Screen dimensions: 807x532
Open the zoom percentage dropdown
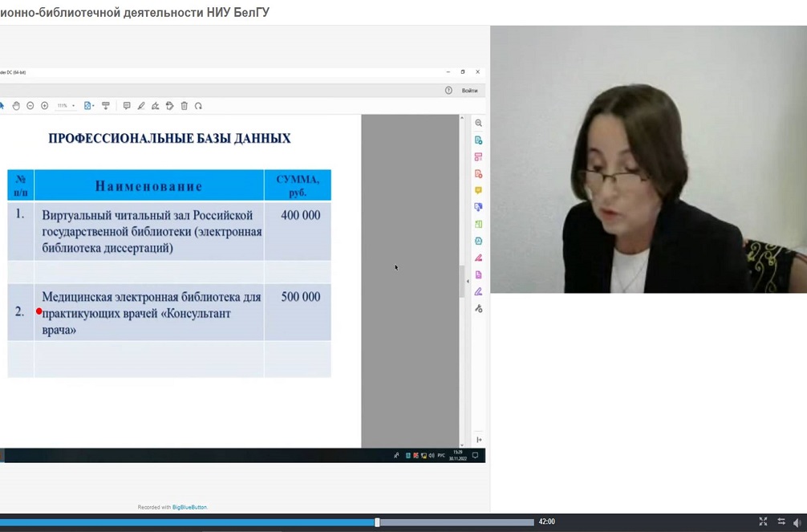tap(66, 106)
